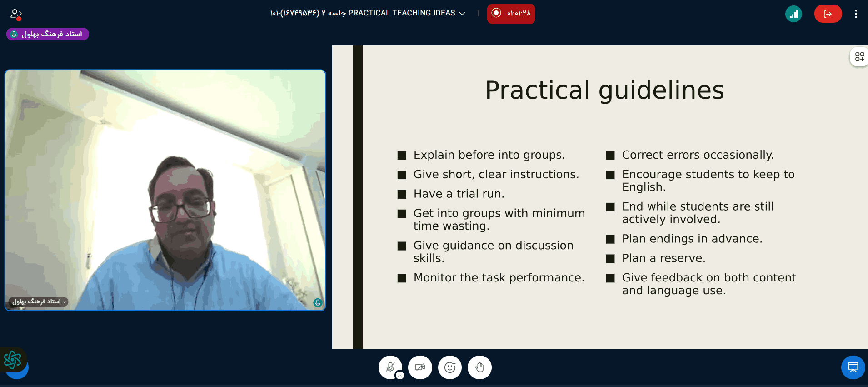Viewport: 868px width, 387px height.
Task: Open the three-dot options menu
Action: 856,14
